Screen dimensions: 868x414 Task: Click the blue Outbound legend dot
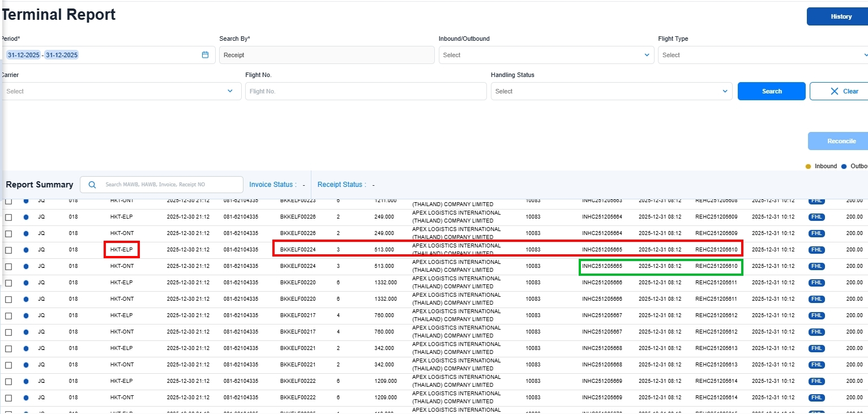coord(844,167)
